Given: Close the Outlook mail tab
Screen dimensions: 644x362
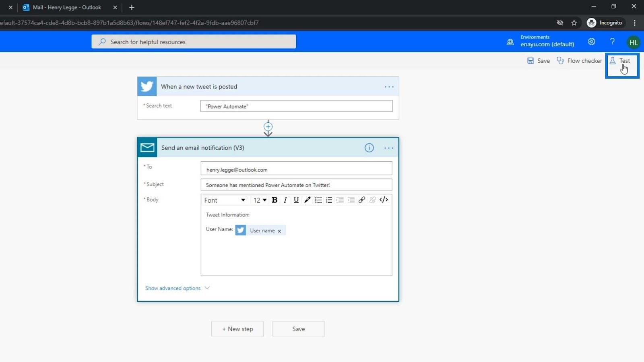Looking at the screenshot, I should point(115,7).
